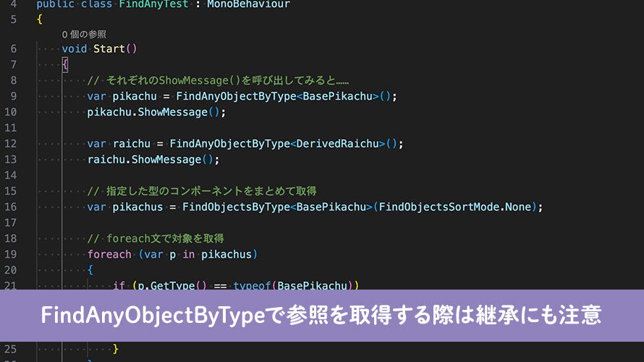The height and width of the screenshot is (362, 644).
Task: Click 'raichu' variable declaration on line 12
Action: click(x=132, y=144)
